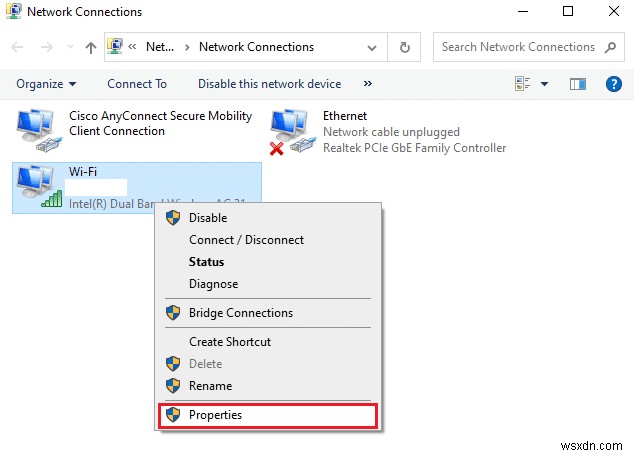Viewport: 634px width, 456px height.
Task: Go up one folder level
Action: [x=91, y=47]
